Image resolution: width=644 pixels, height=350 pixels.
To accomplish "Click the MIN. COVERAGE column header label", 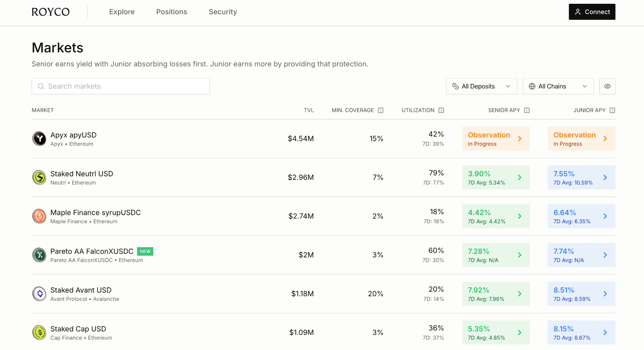I will click(353, 110).
